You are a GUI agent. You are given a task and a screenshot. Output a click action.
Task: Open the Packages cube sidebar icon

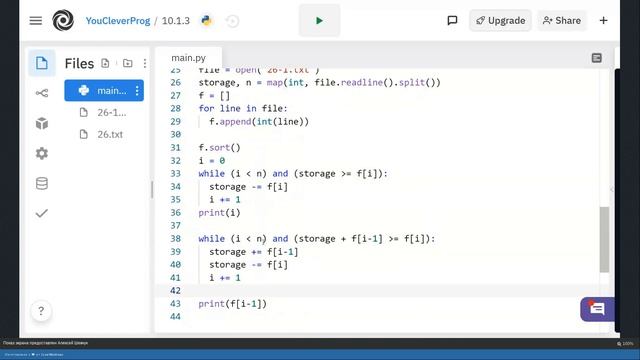[42, 123]
